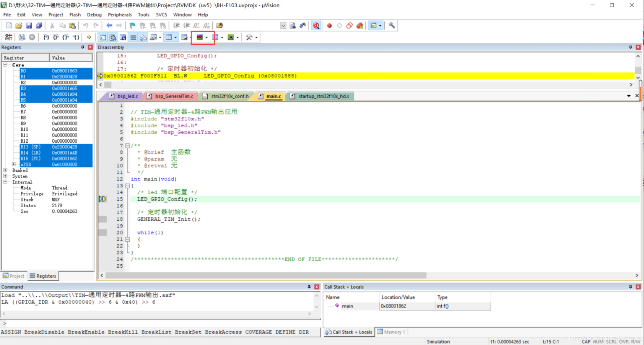Switch to startup_stm32f10x_hd.s tab
This screenshot has height=345, width=644.
click(320, 96)
